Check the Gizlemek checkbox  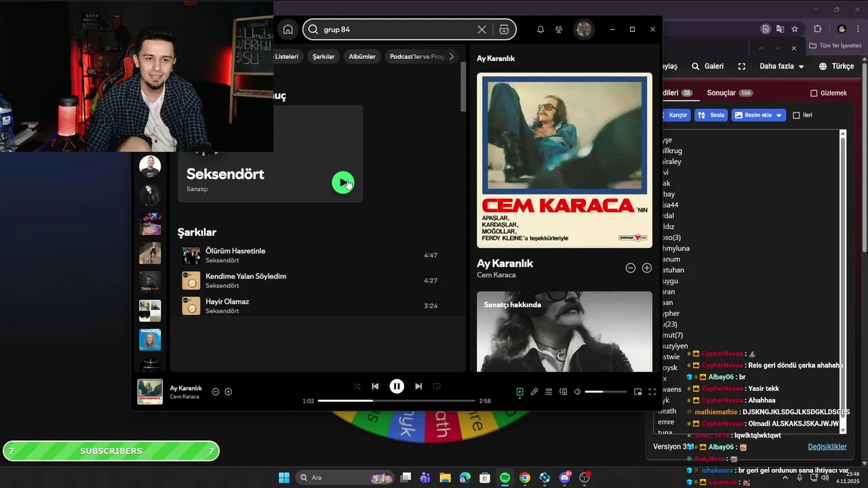point(814,94)
